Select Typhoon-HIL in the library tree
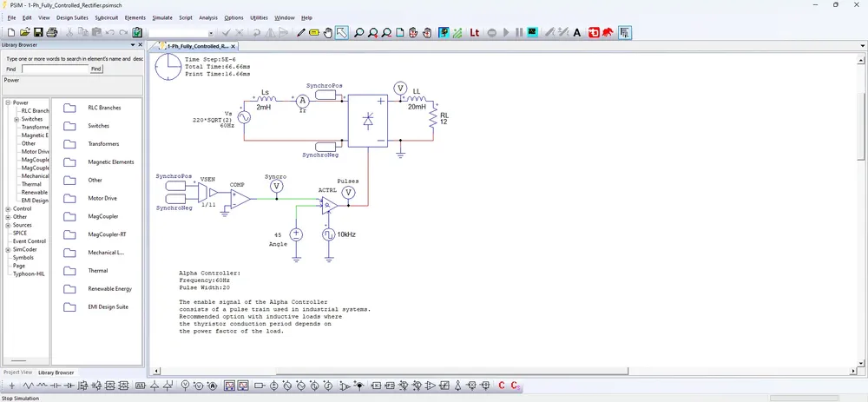The width and height of the screenshot is (868, 402). click(x=29, y=273)
